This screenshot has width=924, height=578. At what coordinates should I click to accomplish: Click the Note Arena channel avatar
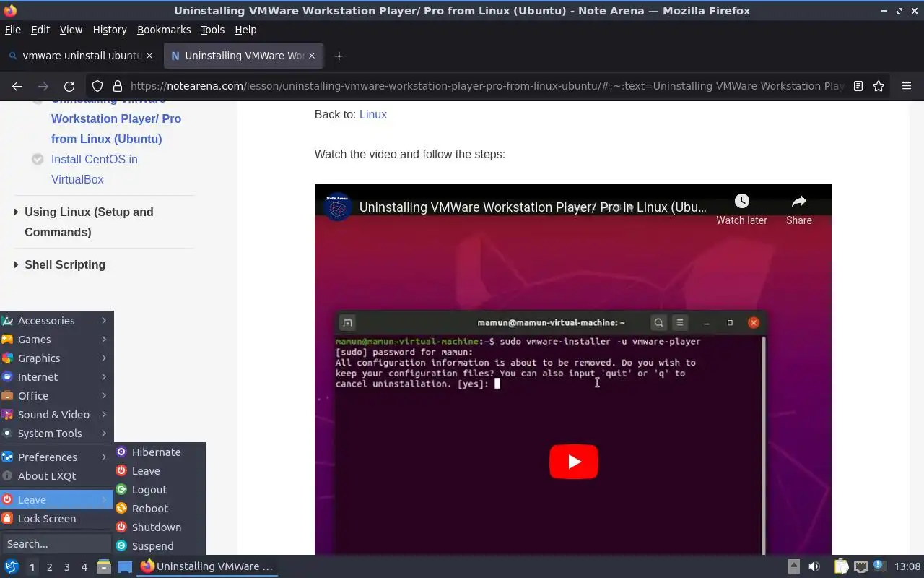coord(337,207)
